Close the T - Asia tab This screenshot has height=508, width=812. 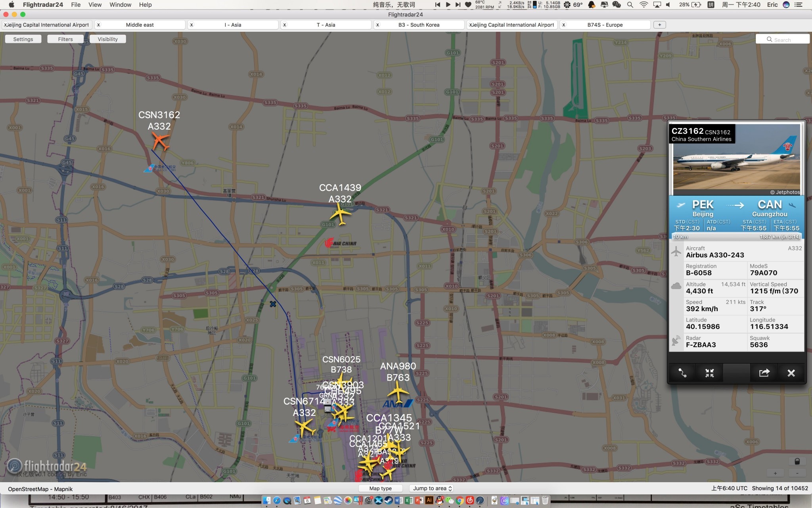(x=285, y=25)
